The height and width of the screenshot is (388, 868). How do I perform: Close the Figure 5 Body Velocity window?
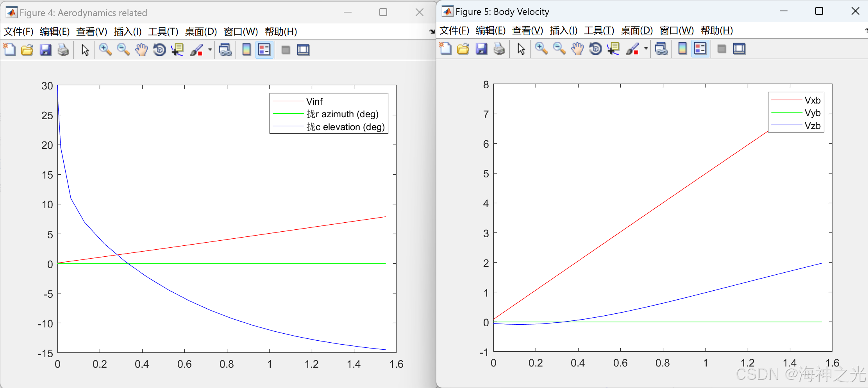pyautogui.click(x=855, y=11)
